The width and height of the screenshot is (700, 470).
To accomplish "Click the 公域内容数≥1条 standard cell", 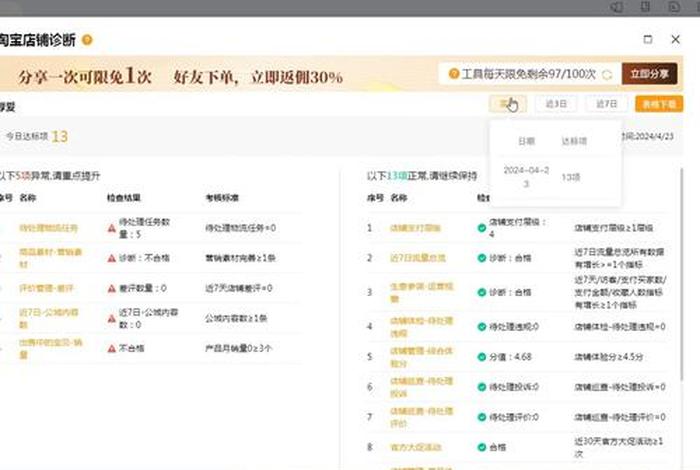I will 236,318.
